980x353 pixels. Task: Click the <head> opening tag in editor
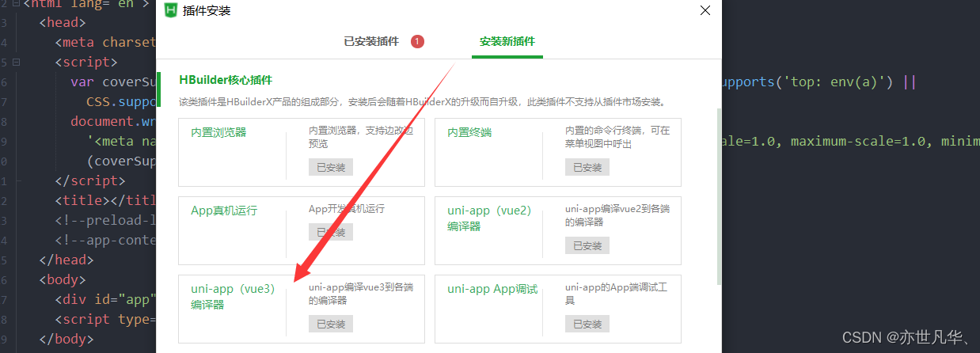click(63, 22)
